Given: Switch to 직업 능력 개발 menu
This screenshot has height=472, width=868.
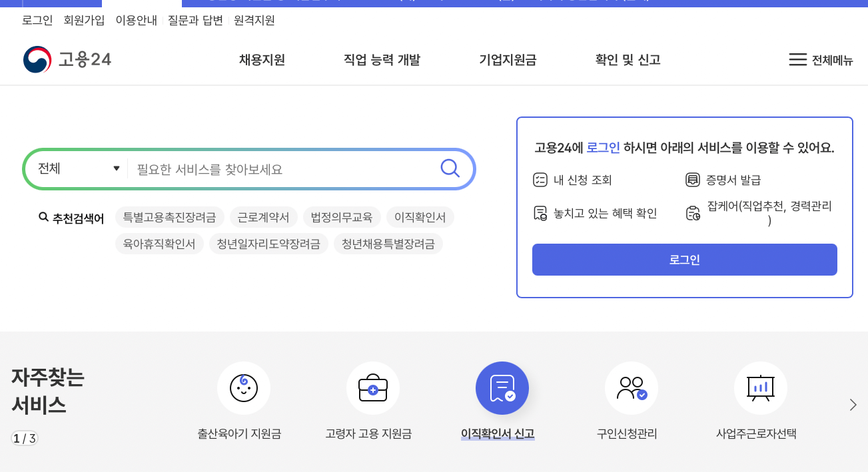Looking at the screenshot, I should coord(381,59).
